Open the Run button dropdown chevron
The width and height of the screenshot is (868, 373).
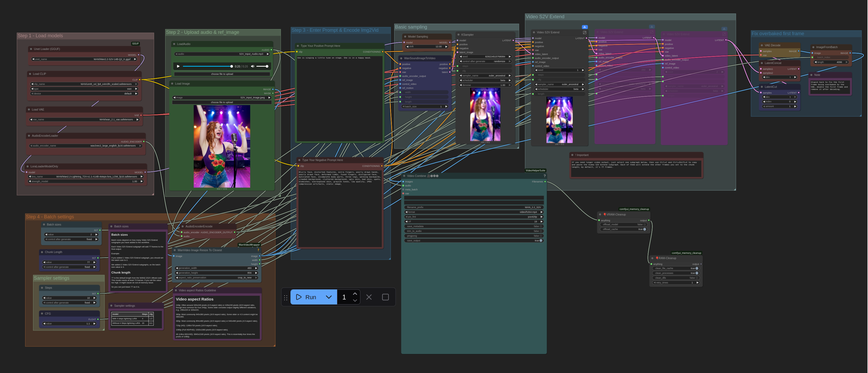329,297
